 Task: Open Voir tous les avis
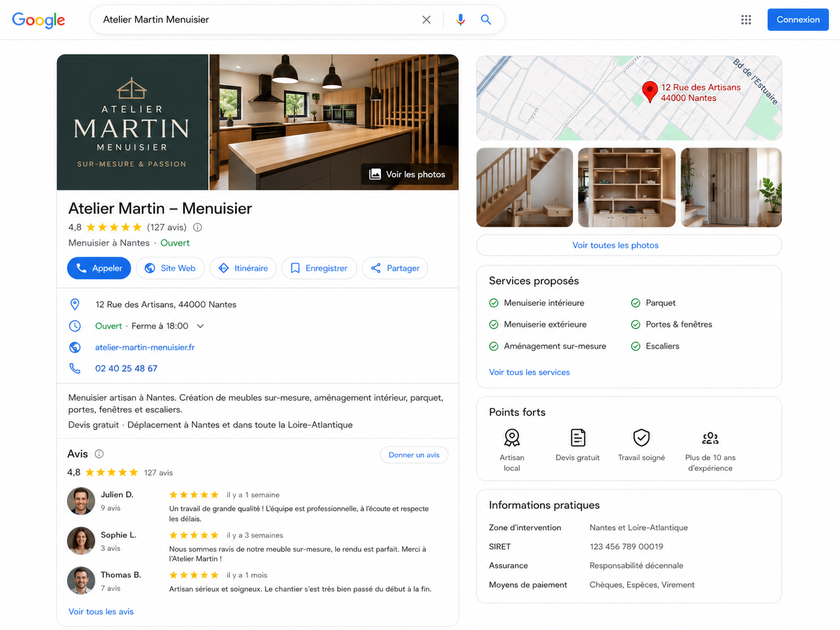(x=101, y=611)
